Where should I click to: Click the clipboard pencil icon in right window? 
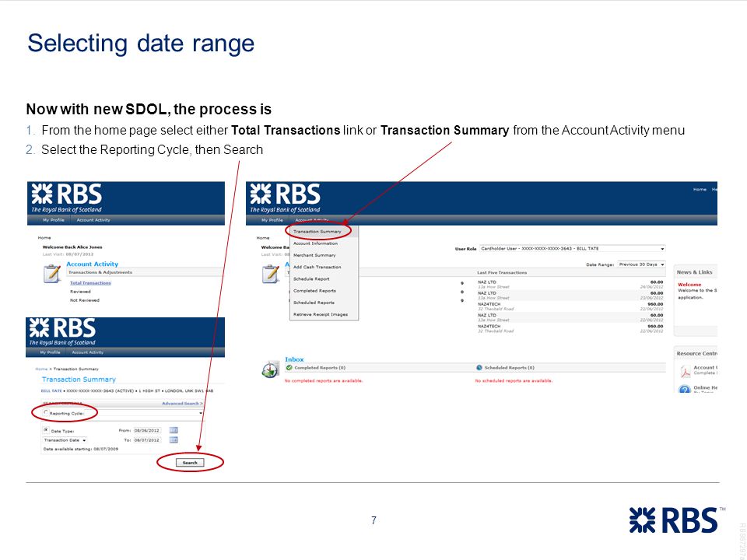(271, 274)
